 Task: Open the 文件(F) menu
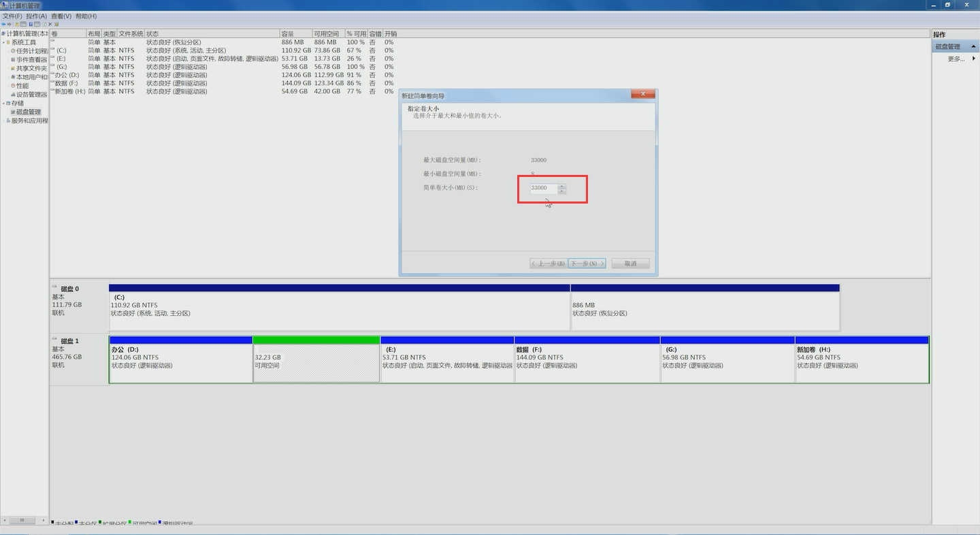pos(13,16)
